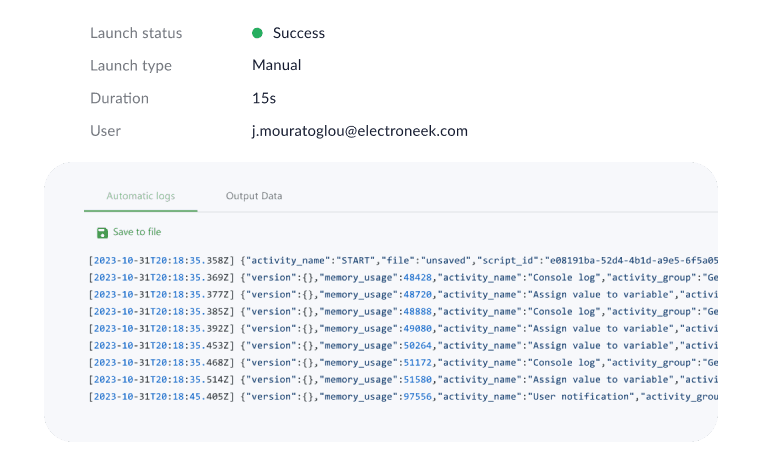The width and height of the screenshot is (762, 452).
Task: Click the log line with memory_usage 51580
Action: (400, 379)
